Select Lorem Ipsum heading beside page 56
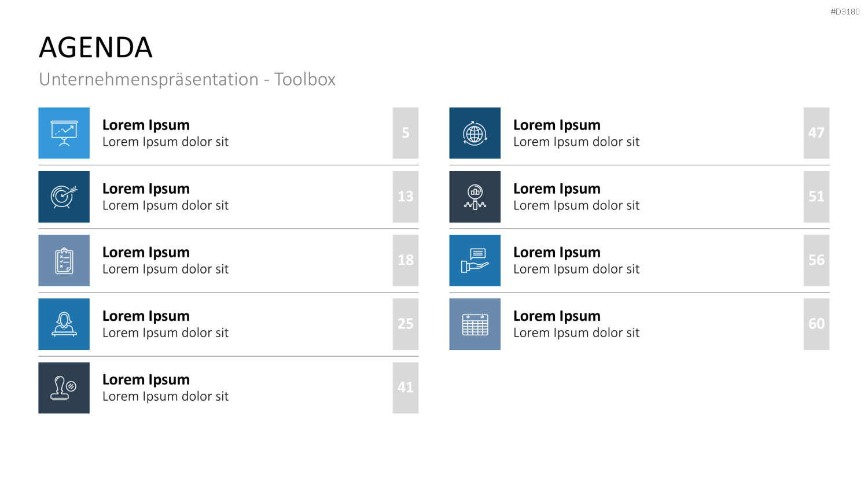The width and height of the screenshot is (868, 488). click(557, 252)
